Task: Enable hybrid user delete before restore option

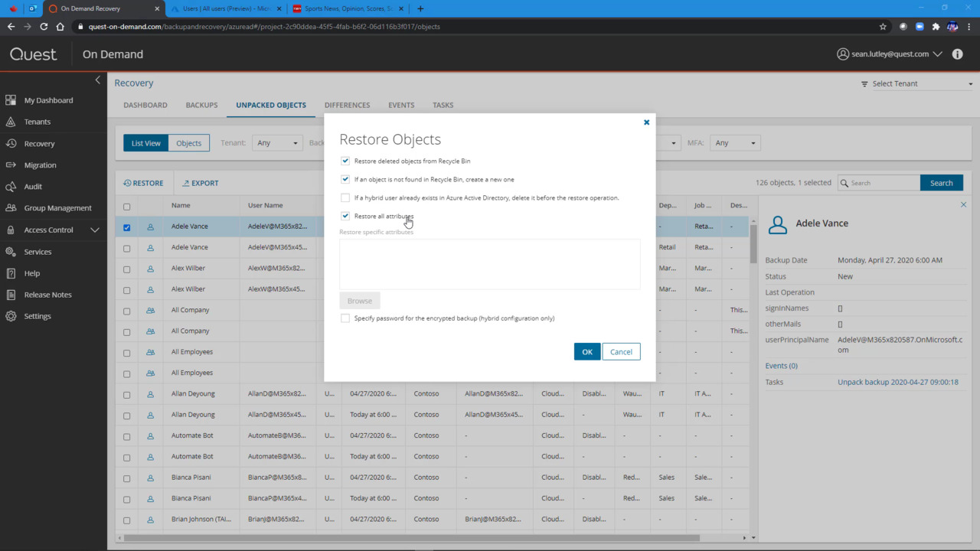Action: pyautogui.click(x=345, y=197)
